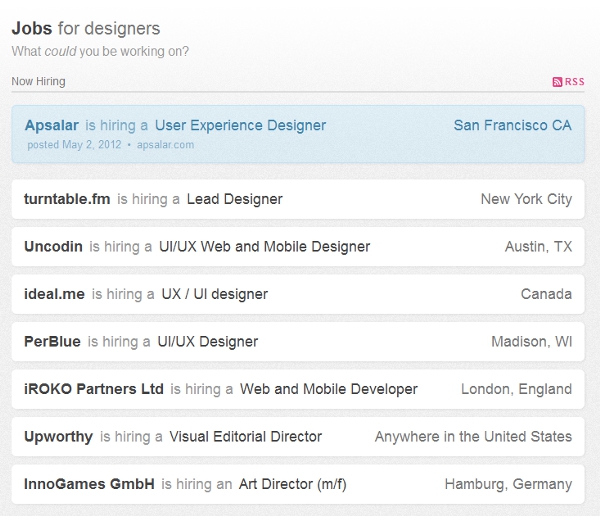Click London, England location
The image size is (600, 516).
coord(516,389)
